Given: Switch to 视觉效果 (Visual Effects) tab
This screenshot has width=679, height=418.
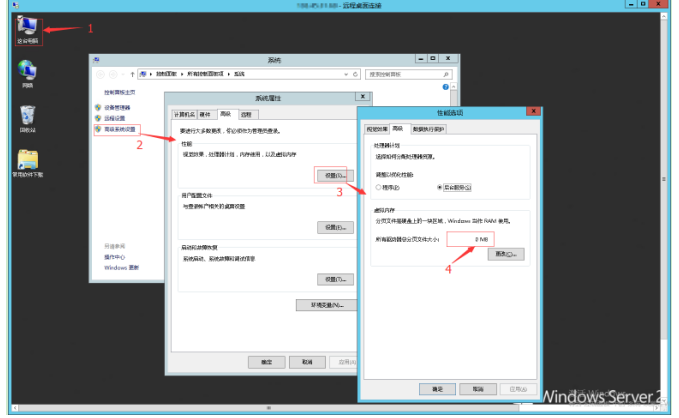Looking at the screenshot, I should pyautogui.click(x=375, y=129).
